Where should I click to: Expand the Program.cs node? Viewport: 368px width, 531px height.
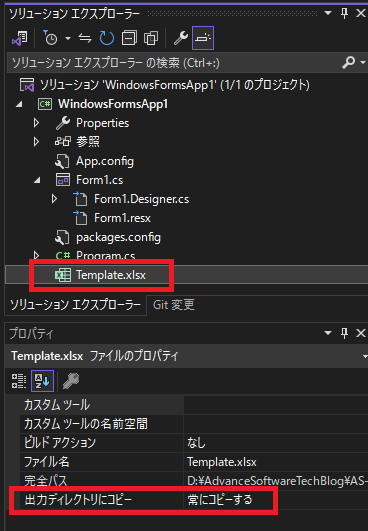tap(37, 255)
